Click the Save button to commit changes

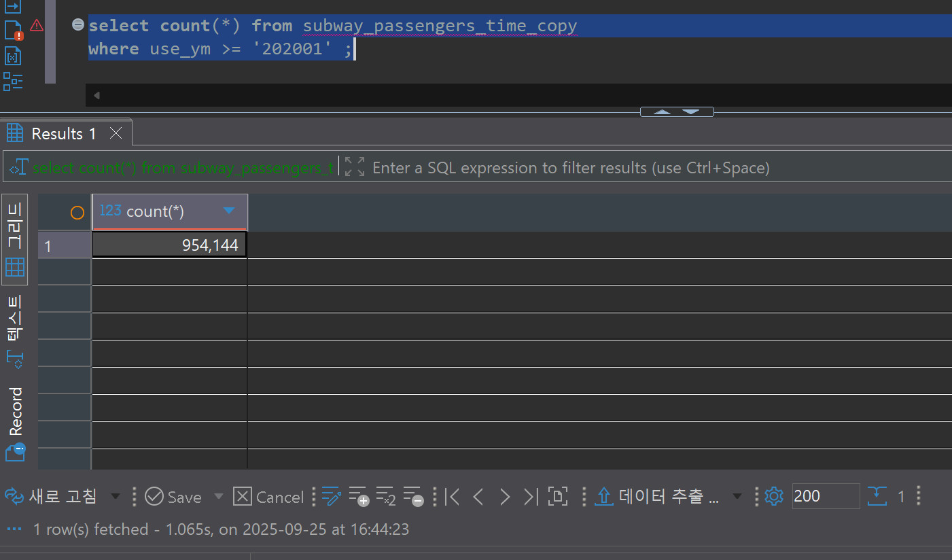(175, 497)
